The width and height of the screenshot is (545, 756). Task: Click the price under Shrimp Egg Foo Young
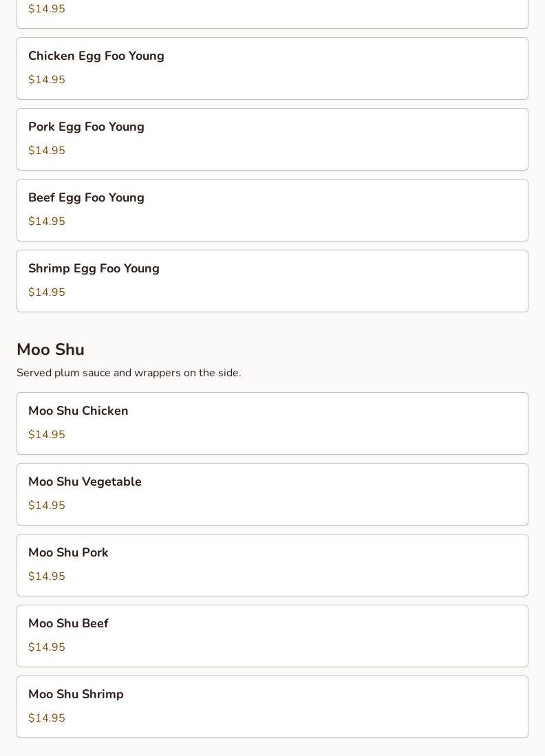click(x=47, y=292)
